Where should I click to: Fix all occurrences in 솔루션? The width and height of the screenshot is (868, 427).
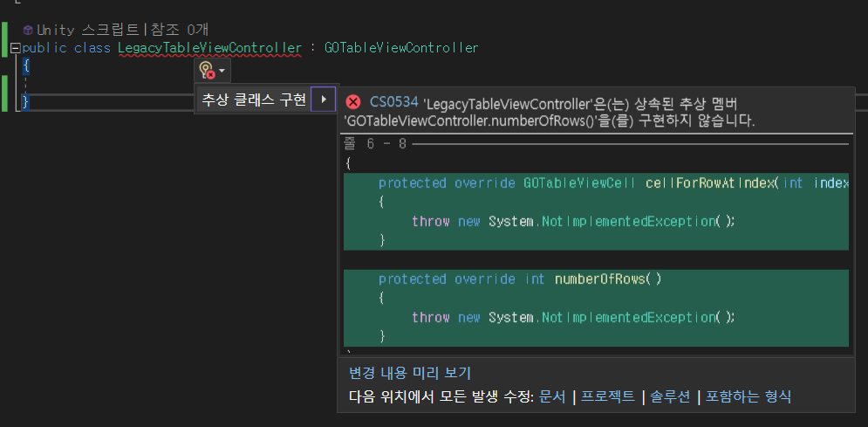[670, 396]
